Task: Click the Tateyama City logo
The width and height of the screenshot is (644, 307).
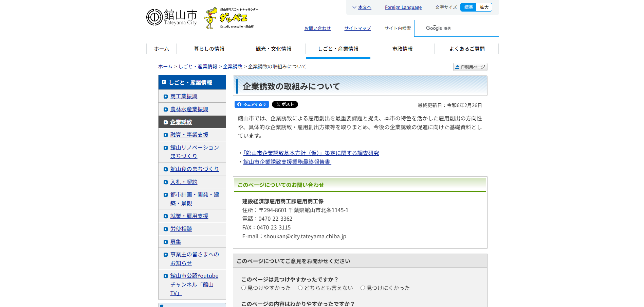Action: click(x=171, y=17)
